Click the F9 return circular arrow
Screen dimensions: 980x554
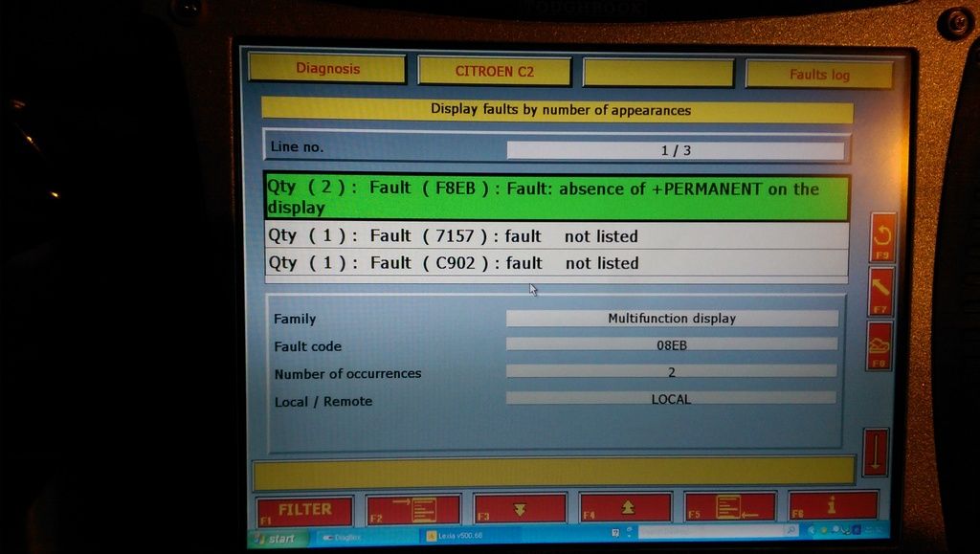882,238
